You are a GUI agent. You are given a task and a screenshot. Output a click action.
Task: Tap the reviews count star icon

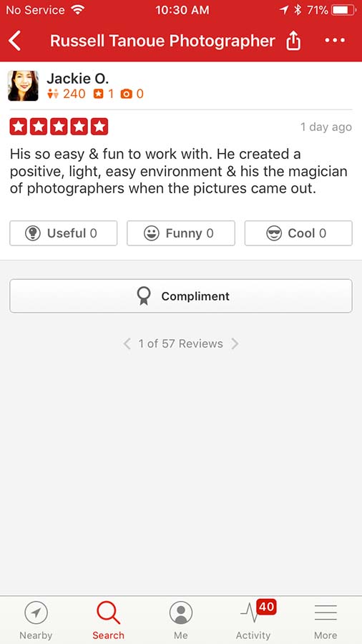[99, 94]
